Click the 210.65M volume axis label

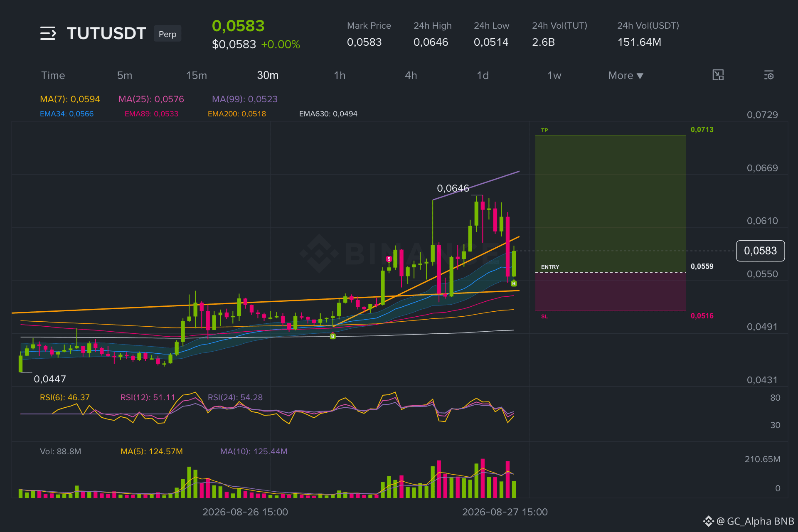point(762,459)
